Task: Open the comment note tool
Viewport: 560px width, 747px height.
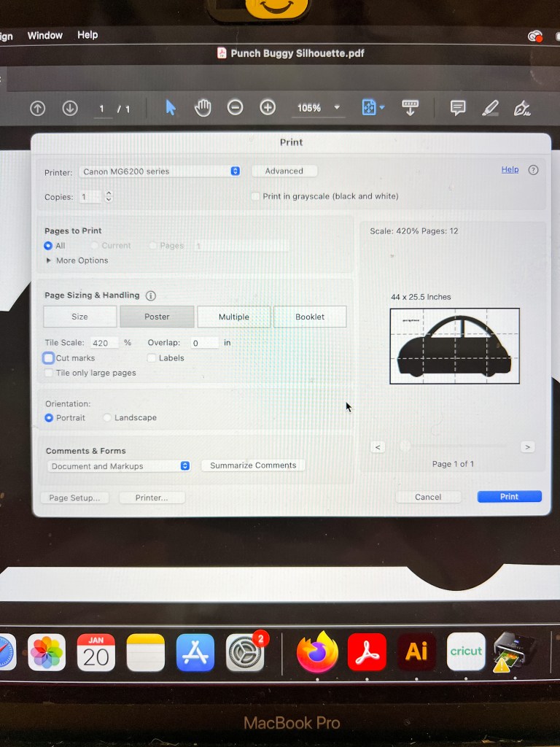Action: (x=458, y=108)
